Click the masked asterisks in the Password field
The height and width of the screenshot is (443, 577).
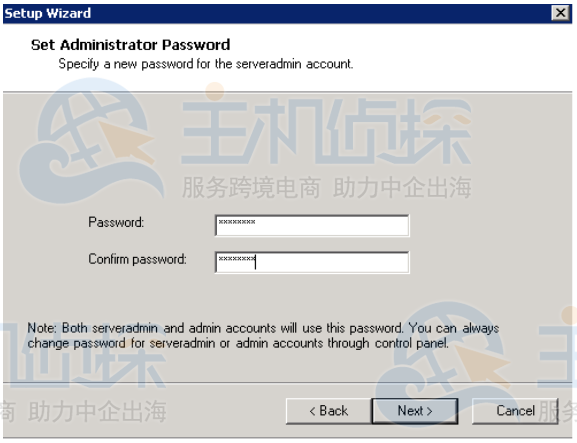coord(237,222)
